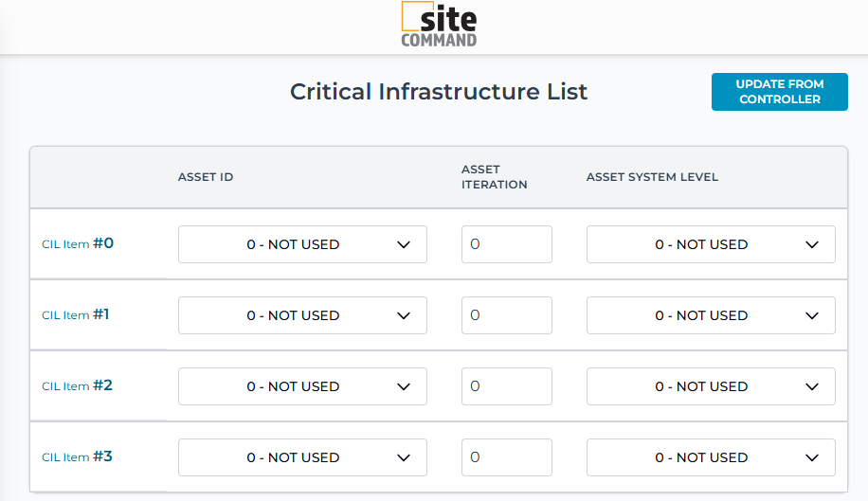868x501 pixels.
Task: Expand Asset ID dropdown for CIL Item #2
Action: point(302,386)
